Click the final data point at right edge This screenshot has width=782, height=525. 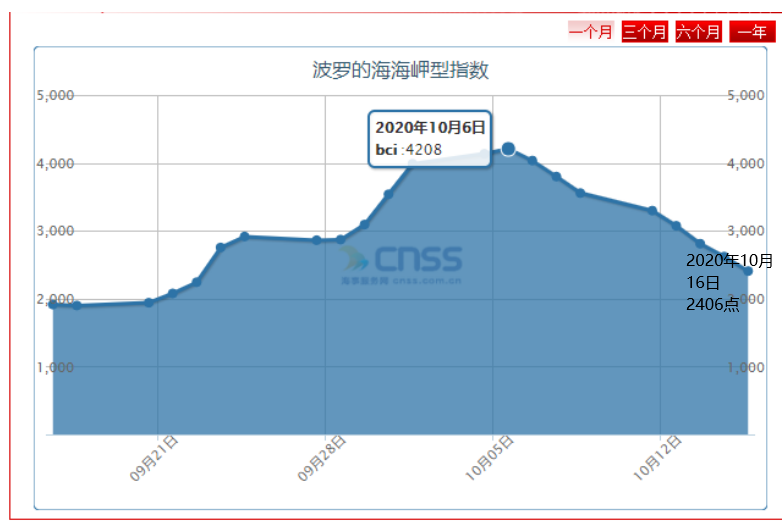coord(747,271)
